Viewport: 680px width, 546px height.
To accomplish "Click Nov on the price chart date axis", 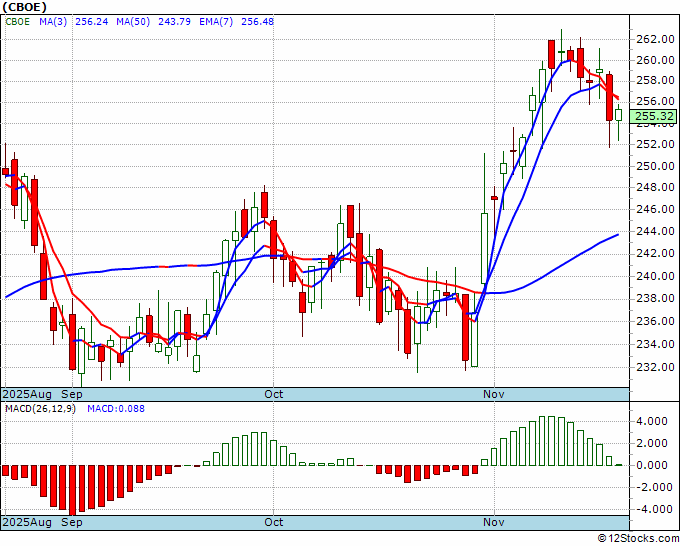I will click(x=494, y=395).
